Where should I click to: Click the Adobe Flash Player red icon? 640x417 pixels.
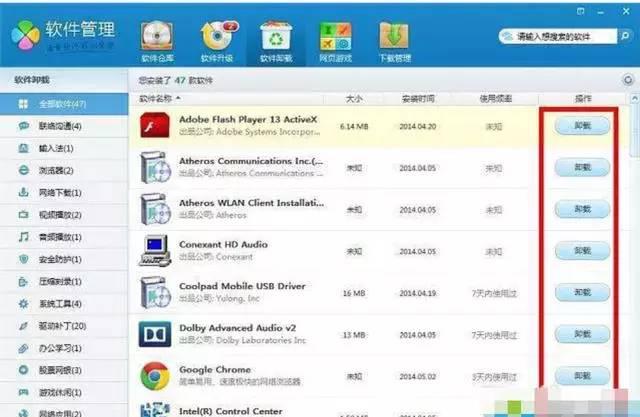155,125
